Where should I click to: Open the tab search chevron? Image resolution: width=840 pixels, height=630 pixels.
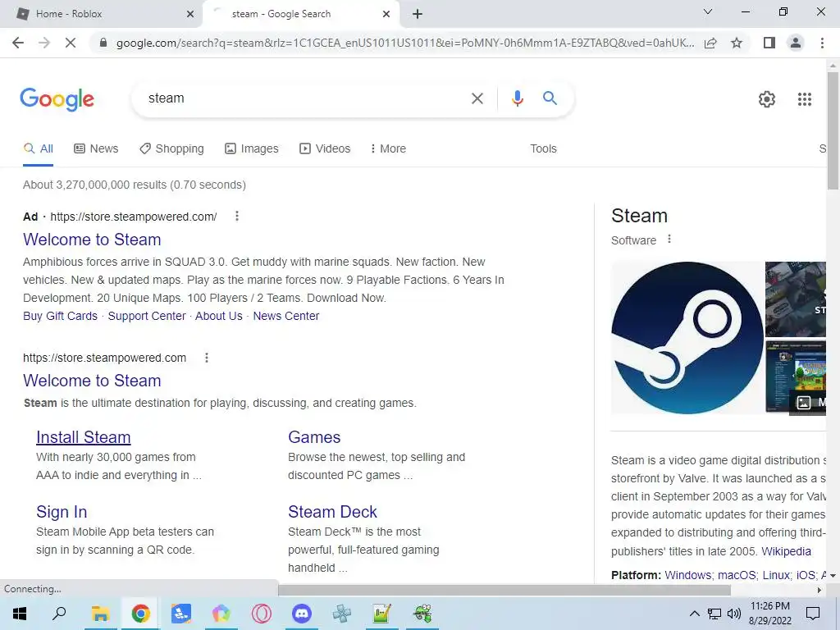click(x=708, y=11)
